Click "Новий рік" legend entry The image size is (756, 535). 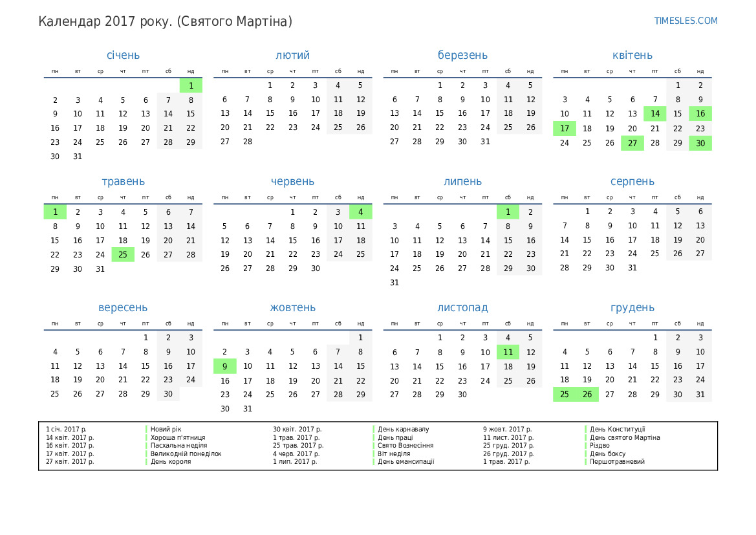click(x=166, y=429)
